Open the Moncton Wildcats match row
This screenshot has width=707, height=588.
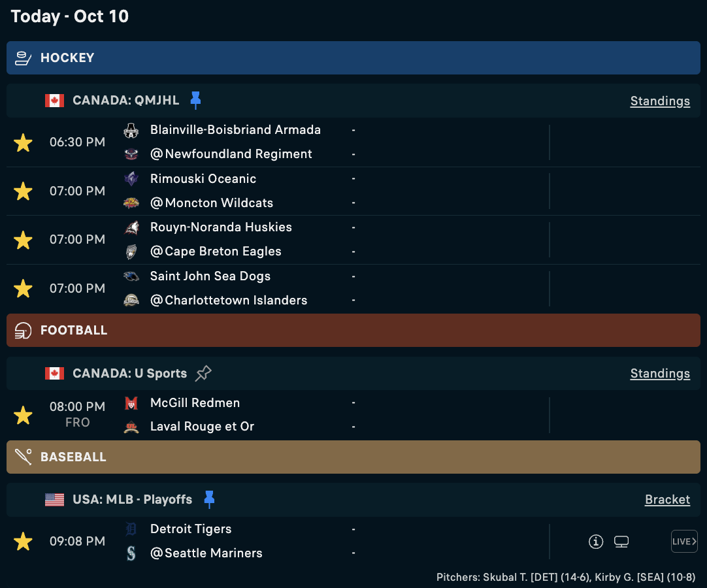pos(353,191)
